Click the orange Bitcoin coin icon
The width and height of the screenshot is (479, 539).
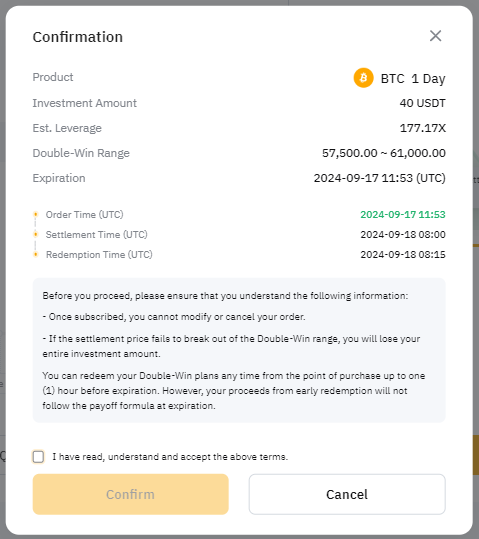(363, 78)
